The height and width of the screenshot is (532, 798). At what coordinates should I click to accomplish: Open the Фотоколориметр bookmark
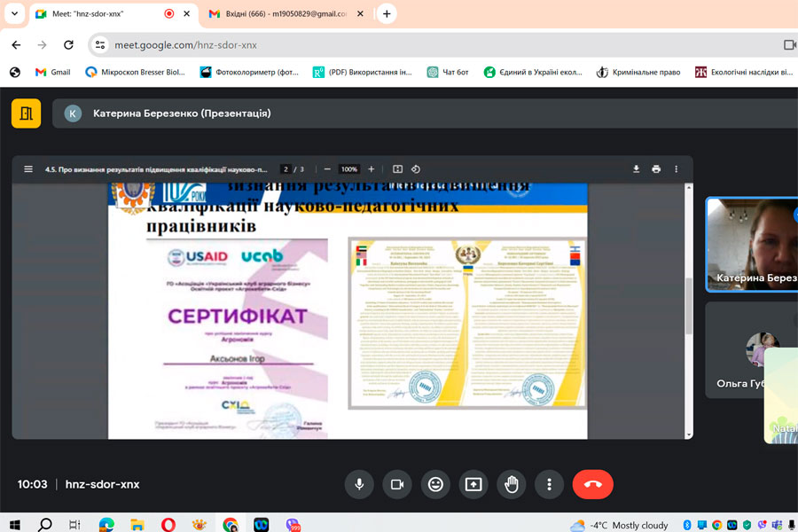pyautogui.click(x=249, y=73)
